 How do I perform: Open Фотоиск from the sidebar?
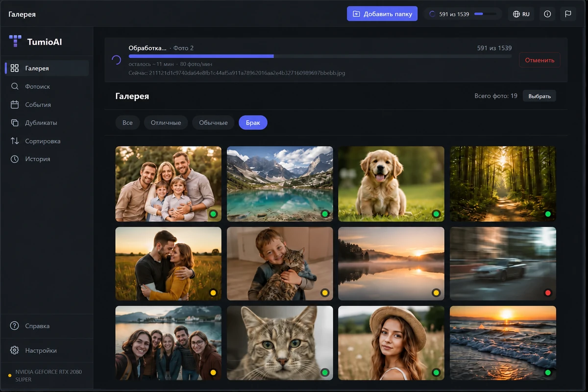point(47,86)
